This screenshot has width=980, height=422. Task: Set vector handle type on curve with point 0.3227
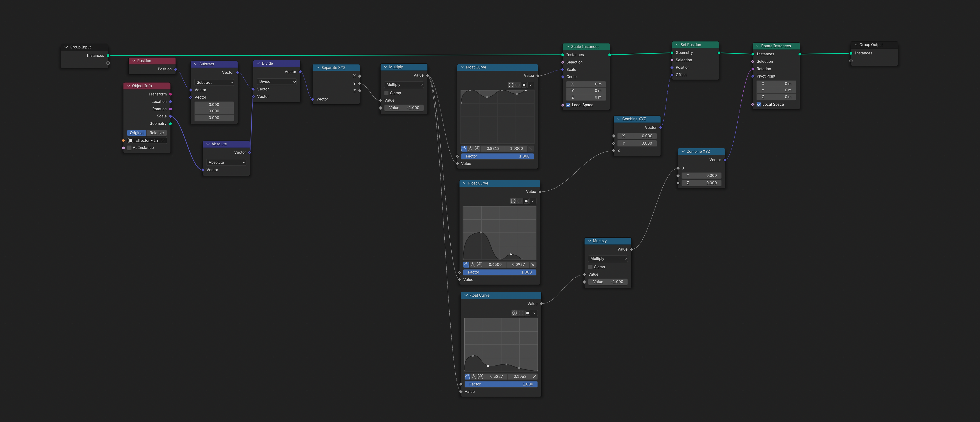point(474,377)
